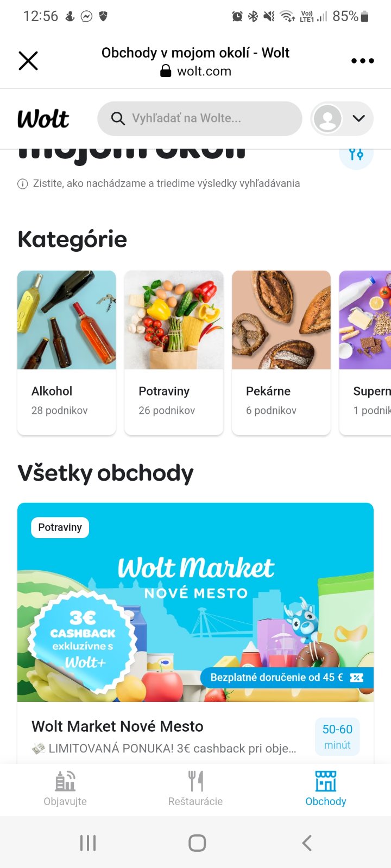
Task: Focus the Vyhľadať na Wolte search field
Action: 200,118
